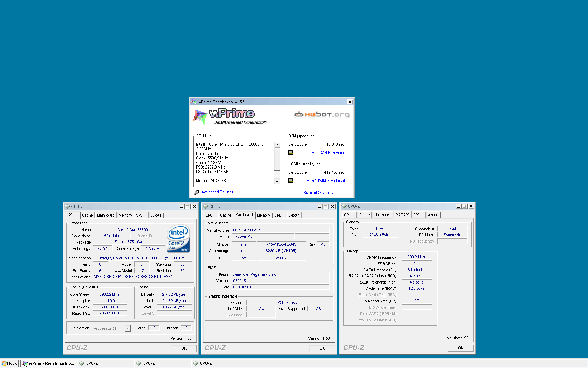Image resolution: width=588 pixels, height=368 pixels.
Task: Open the Processor #1 selection dropdown
Action: click(127, 328)
